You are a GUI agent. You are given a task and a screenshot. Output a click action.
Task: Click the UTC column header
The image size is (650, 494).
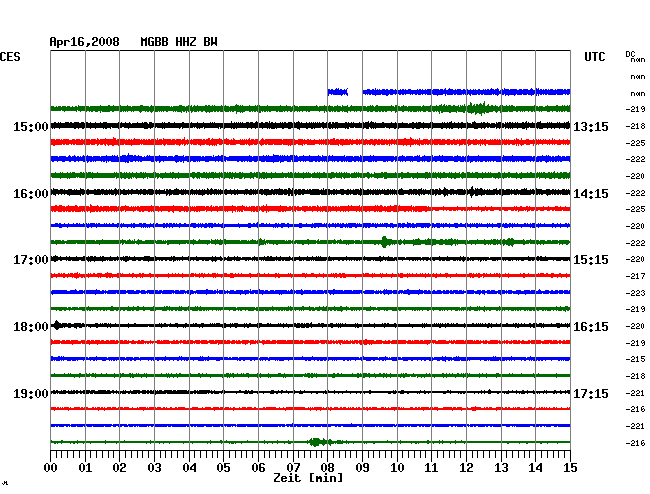[x=594, y=57]
